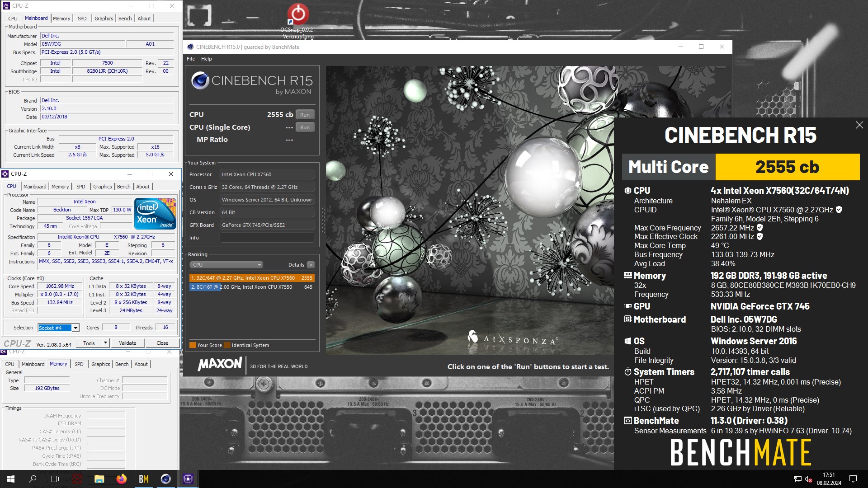868x488 pixels.
Task: Click the Close button in CPU-Z
Action: tap(162, 343)
